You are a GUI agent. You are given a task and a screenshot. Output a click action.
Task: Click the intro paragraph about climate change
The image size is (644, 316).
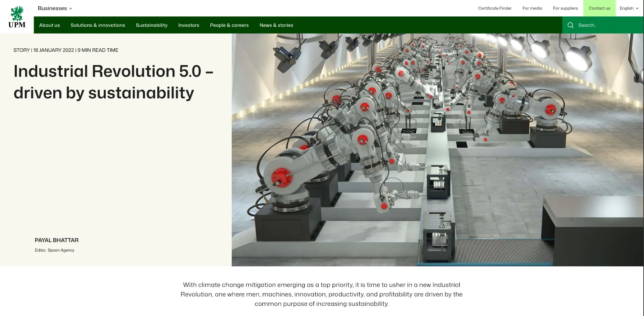click(321, 294)
